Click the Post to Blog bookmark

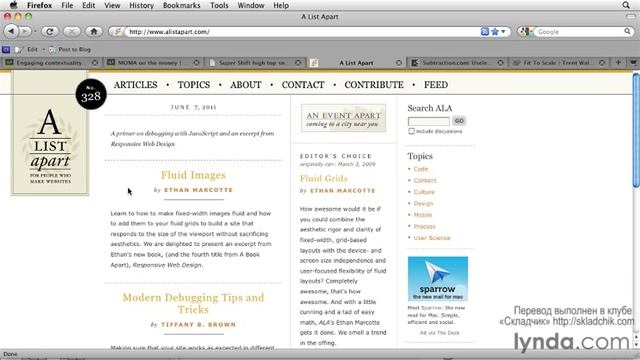pyautogui.click(x=70, y=49)
